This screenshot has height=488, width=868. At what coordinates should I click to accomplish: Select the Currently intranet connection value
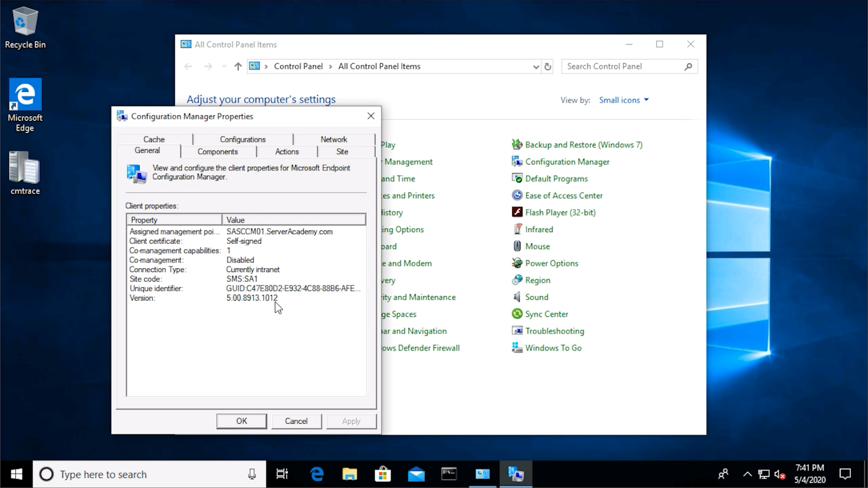pyautogui.click(x=253, y=269)
